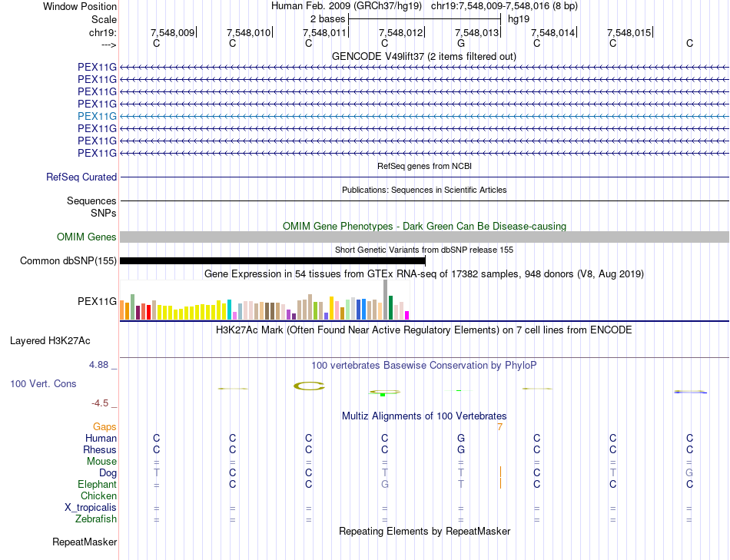This screenshot has width=730, height=560.
Task: Click the Chicken species label
Action: point(98,496)
